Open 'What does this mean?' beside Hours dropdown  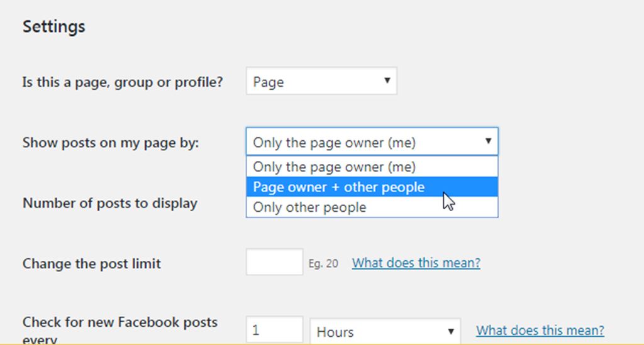(540, 330)
